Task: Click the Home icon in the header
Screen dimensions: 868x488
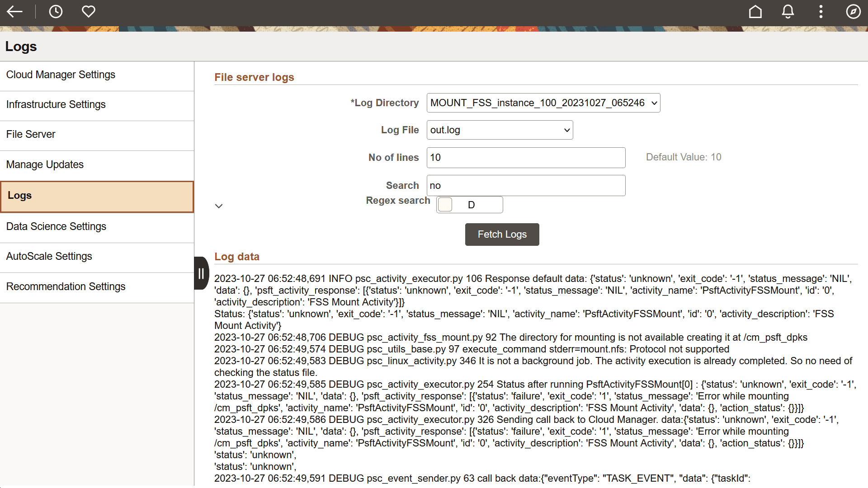Action: coord(755,12)
